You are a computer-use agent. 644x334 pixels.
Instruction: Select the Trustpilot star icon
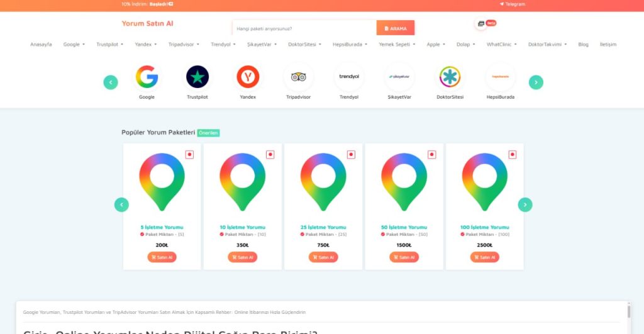coord(197,77)
